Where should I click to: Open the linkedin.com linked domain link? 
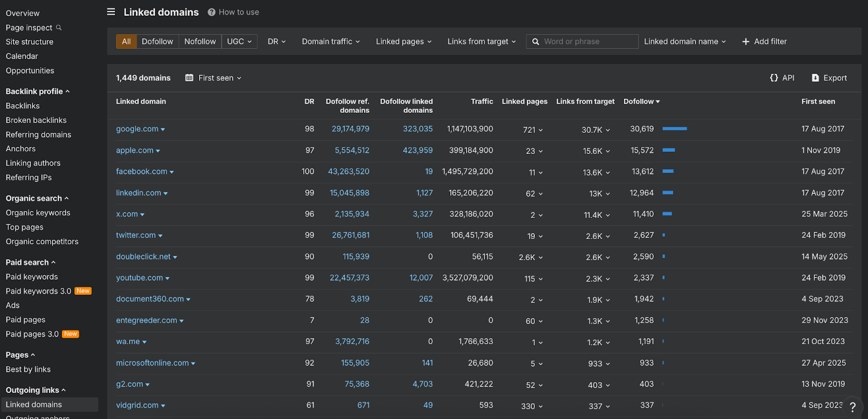tap(138, 193)
